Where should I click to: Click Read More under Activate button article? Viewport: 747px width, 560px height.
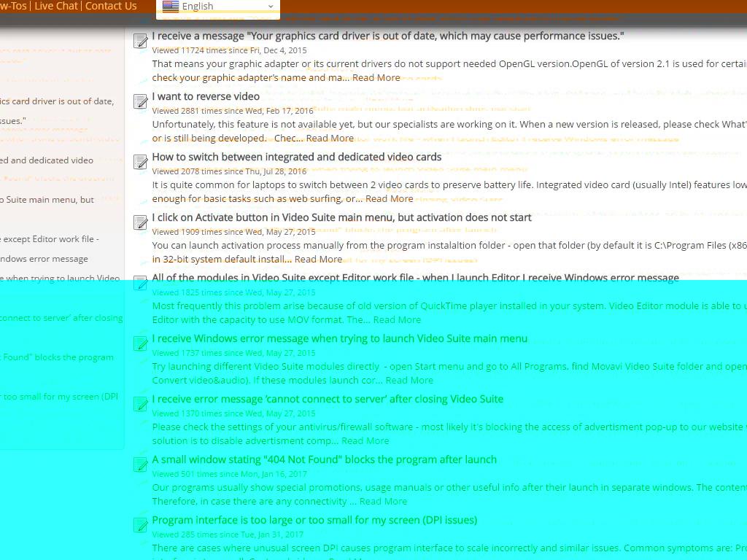318,259
